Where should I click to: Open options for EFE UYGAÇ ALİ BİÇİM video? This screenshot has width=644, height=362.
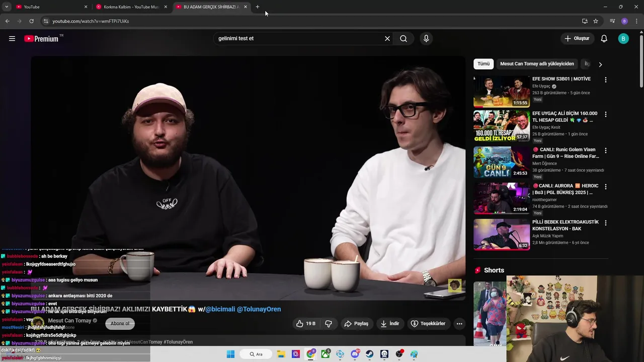coord(606,115)
